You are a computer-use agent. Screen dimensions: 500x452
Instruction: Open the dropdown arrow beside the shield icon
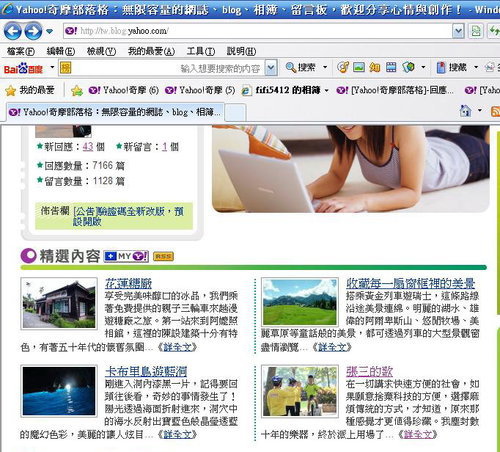423,67
